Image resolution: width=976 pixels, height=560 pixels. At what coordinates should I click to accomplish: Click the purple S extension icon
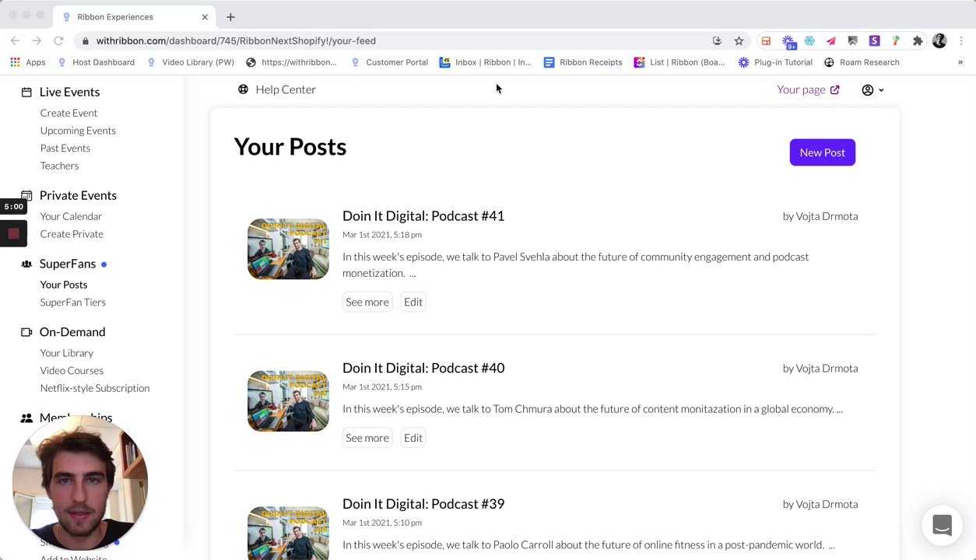coord(874,40)
